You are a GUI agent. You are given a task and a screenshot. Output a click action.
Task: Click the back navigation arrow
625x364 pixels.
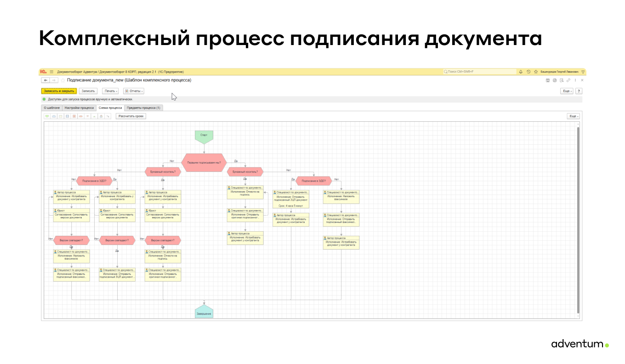click(45, 80)
